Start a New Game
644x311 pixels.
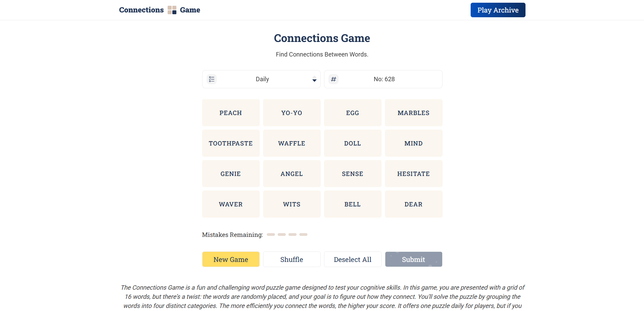click(231, 260)
